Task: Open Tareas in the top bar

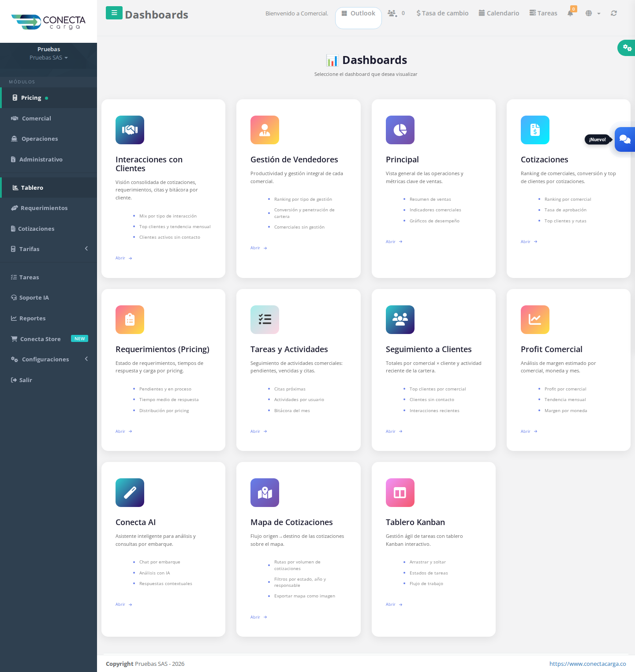Action: click(x=543, y=13)
